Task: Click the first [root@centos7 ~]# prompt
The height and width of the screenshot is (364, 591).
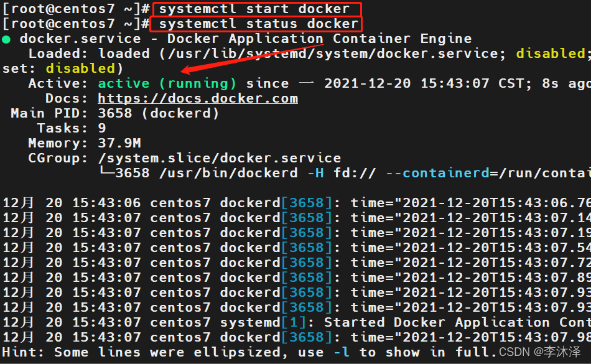Action: pos(76,9)
